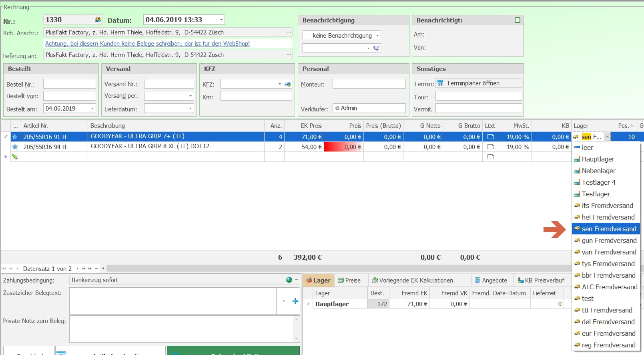Open Bestellt am date dropdown
The image size is (644, 355).
92,109
